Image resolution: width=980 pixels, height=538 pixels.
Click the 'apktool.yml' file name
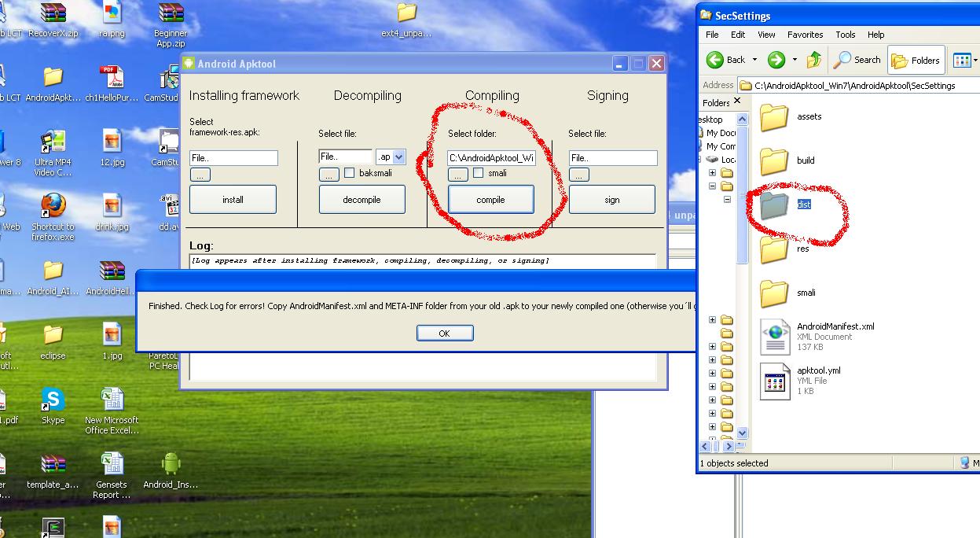pos(818,370)
